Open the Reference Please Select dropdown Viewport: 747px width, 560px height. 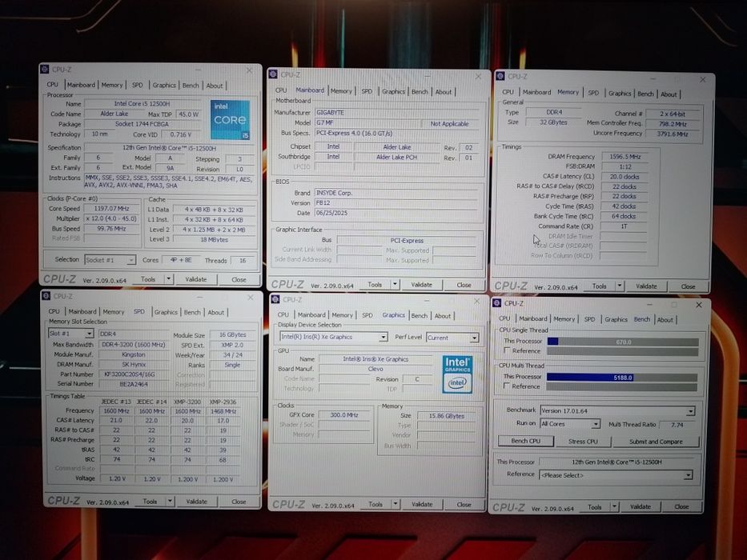[x=616, y=475]
